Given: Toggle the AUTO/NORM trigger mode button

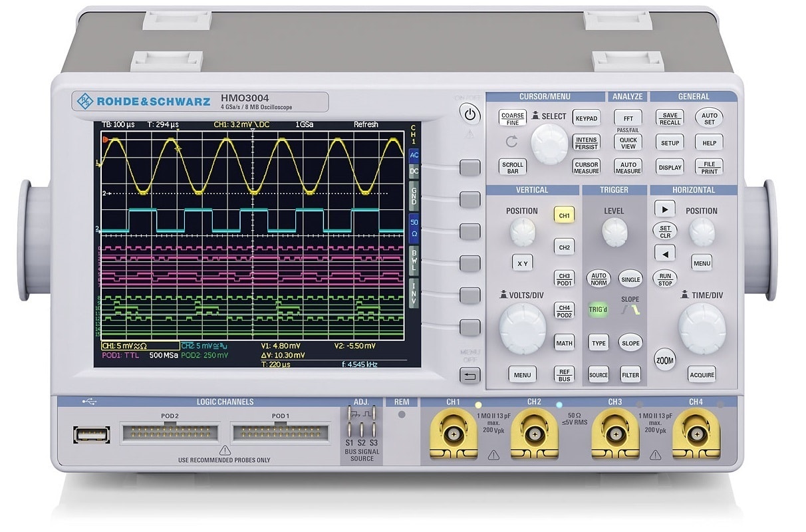Looking at the screenshot, I should (599, 279).
